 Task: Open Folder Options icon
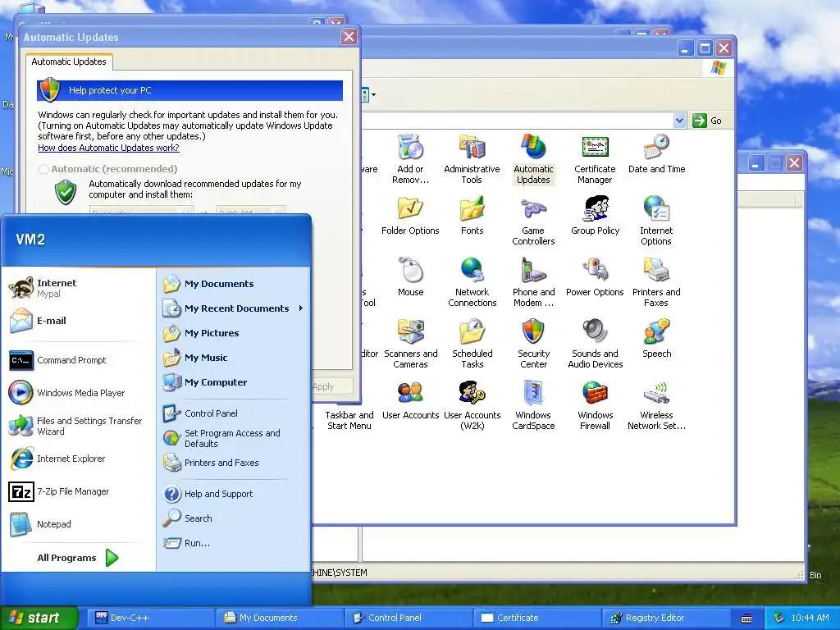[x=410, y=216]
